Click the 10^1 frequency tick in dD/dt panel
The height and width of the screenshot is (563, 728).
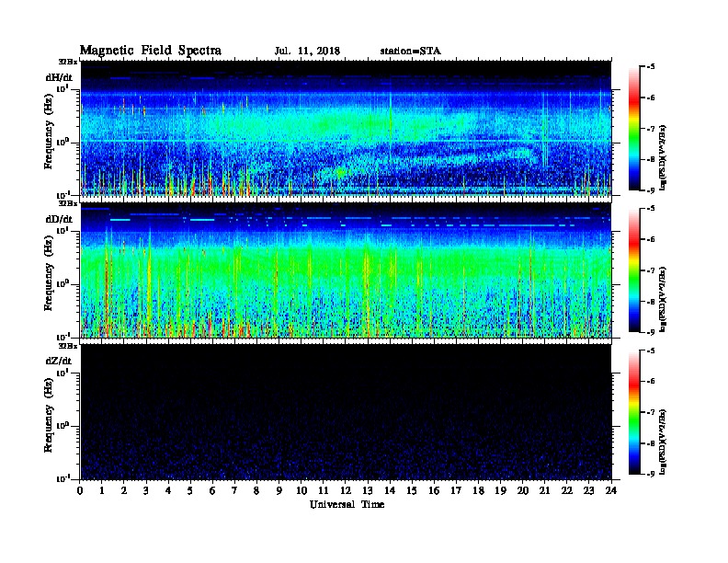coord(63,230)
